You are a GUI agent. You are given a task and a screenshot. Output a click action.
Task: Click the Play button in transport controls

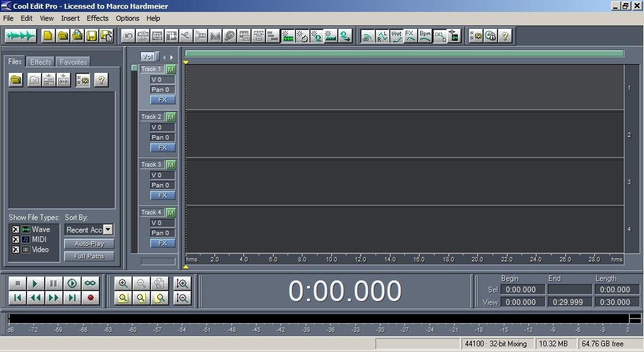[x=35, y=283]
